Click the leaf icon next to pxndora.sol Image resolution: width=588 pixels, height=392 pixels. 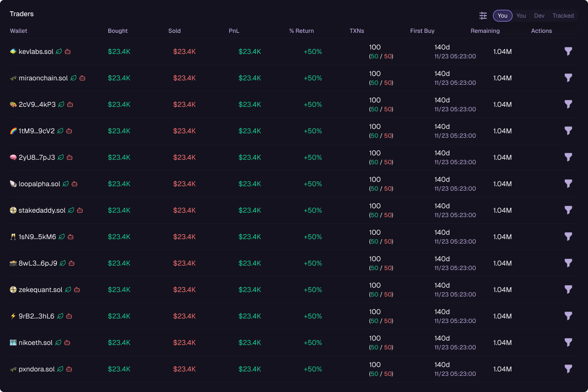coord(60,369)
